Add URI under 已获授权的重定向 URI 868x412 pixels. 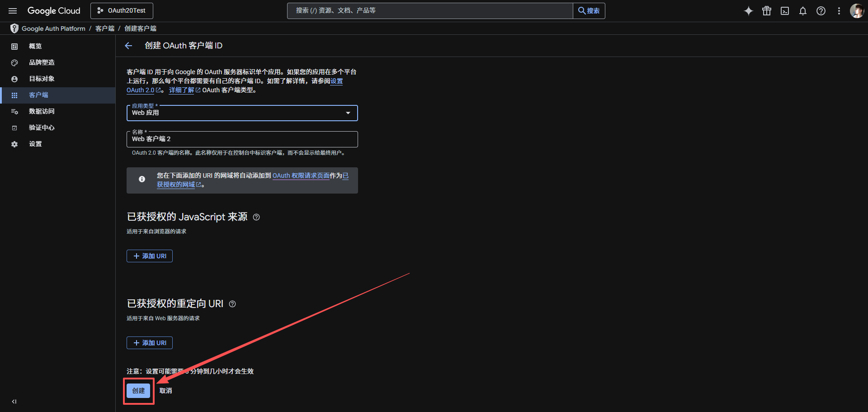click(x=150, y=343)
